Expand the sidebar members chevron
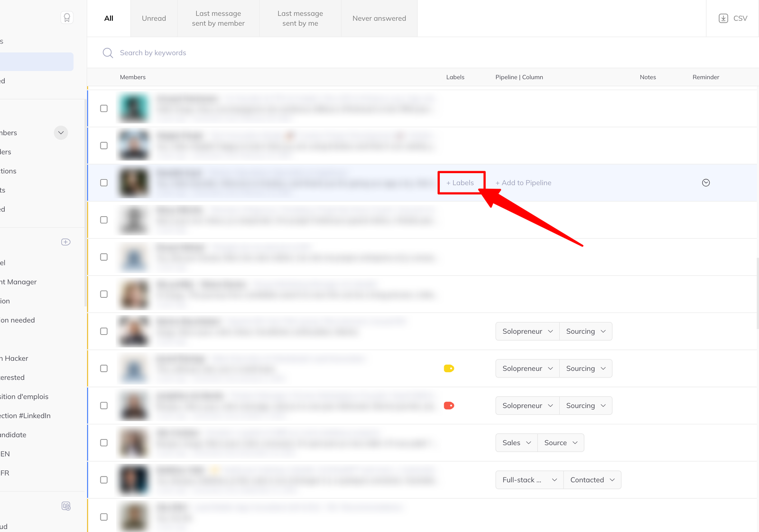The image size is (759, 532). (x=61, y=133)
